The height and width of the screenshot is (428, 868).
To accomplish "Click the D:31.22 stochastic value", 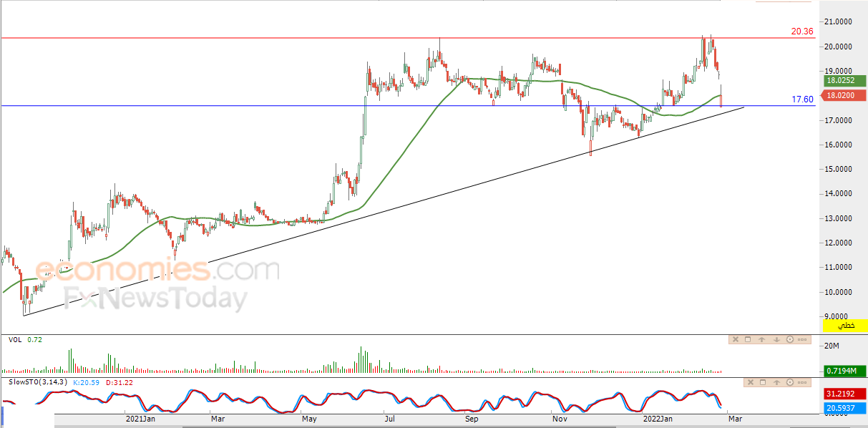I will click(119, 382).
